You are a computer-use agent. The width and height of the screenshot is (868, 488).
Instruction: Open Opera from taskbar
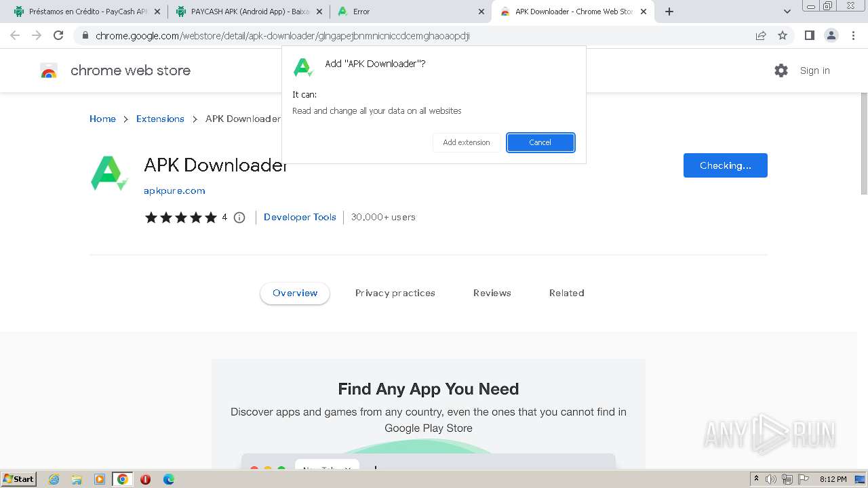[x=145, y=479]
